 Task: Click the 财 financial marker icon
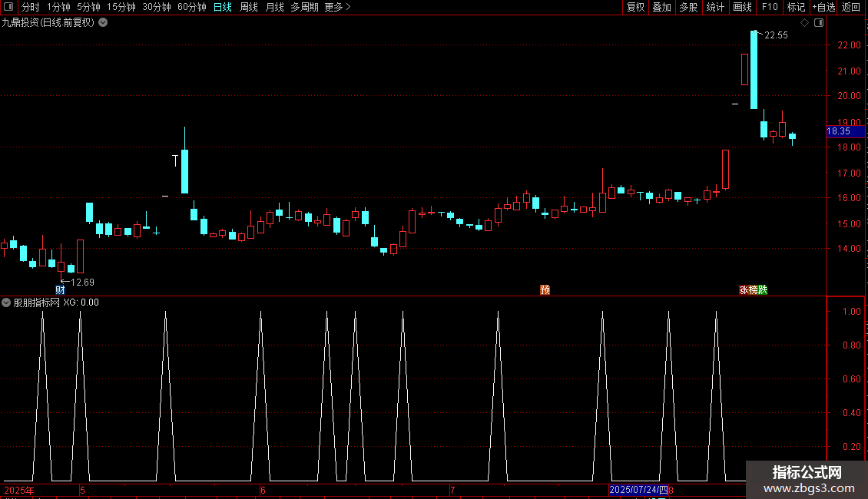[x=60, y=290]
